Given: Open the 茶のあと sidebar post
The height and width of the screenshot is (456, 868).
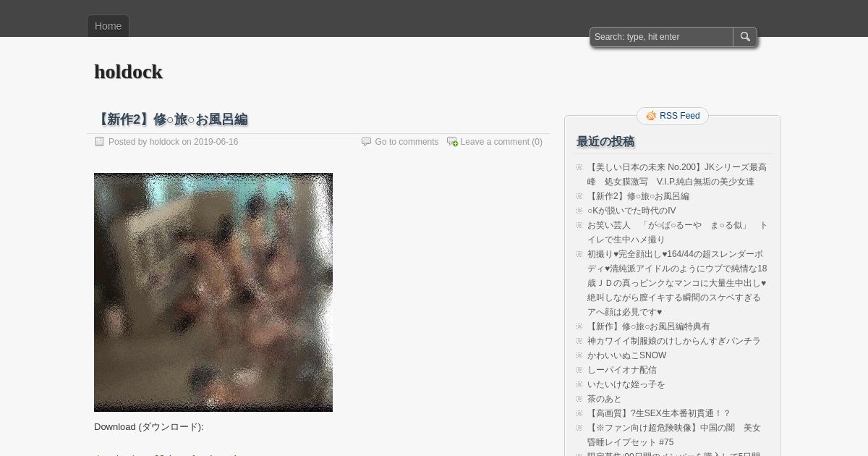Looking at the screenshot, I should tap(604, 399).
